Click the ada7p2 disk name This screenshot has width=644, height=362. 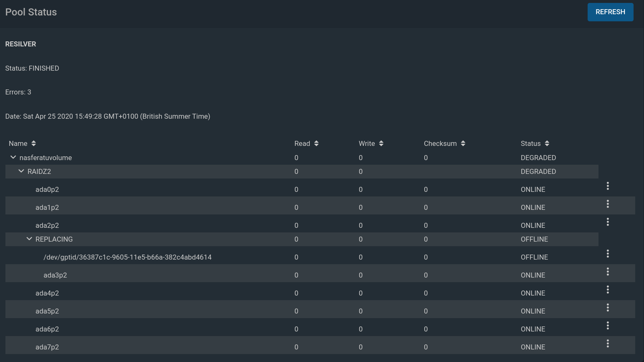click(x=47, y=347)
